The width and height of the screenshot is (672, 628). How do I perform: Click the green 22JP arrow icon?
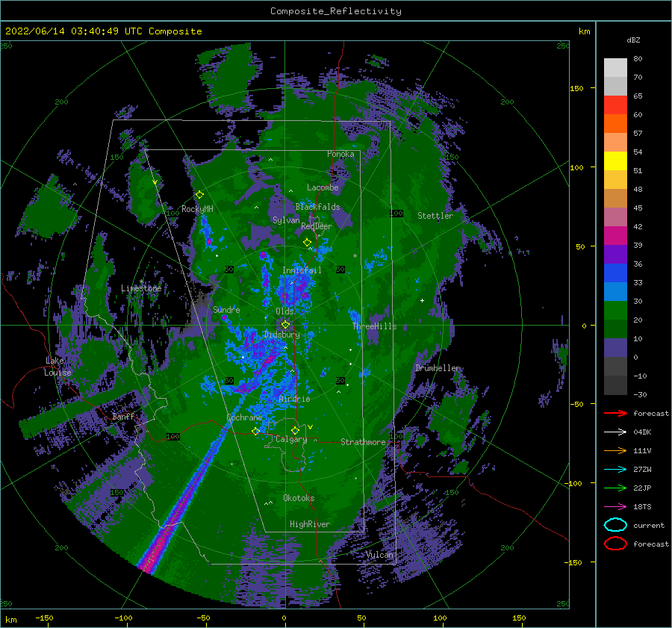(x=615, y=488)
